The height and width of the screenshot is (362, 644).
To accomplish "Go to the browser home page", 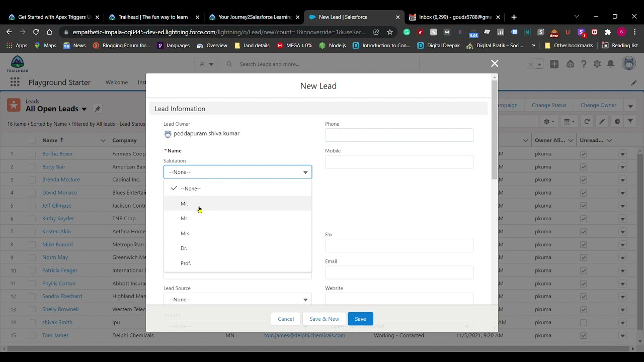I will coord(49,32).
